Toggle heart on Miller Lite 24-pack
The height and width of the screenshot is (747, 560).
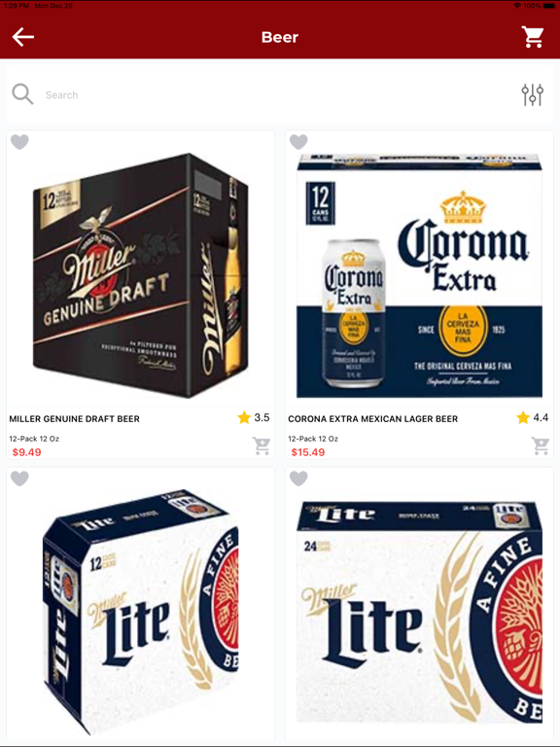click(298, 479)
